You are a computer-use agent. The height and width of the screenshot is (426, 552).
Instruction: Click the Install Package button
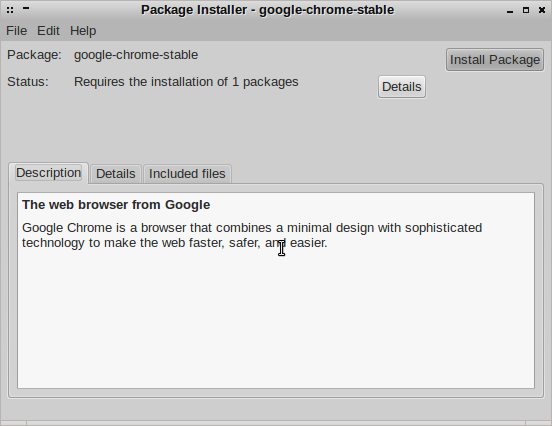point(495,60)
